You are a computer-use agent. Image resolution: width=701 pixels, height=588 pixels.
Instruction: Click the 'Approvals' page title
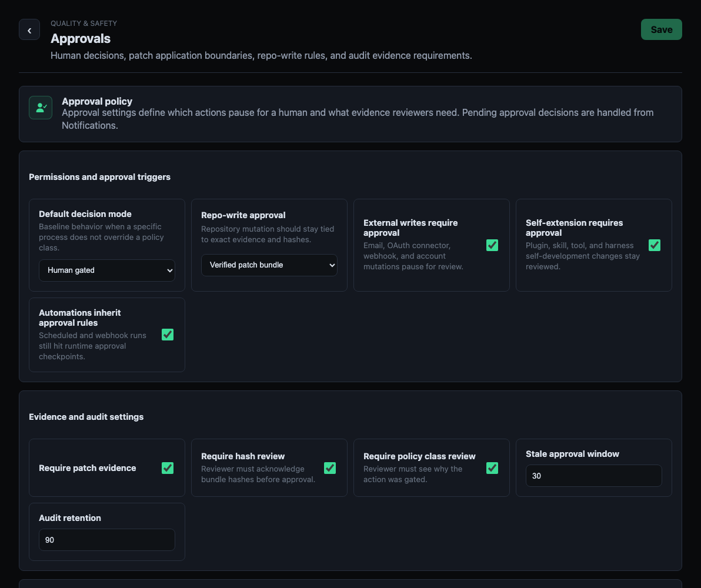tap(81, 38)
